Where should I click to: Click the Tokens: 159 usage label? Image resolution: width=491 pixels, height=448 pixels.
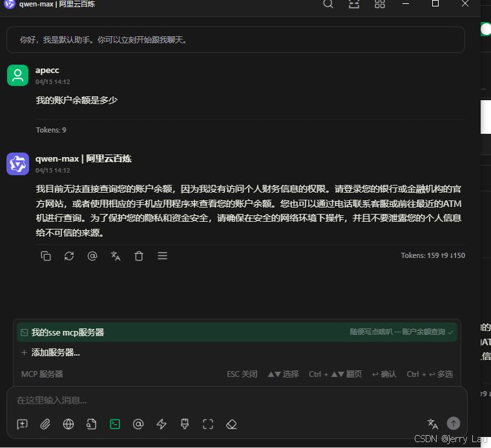tap(433, 255)
